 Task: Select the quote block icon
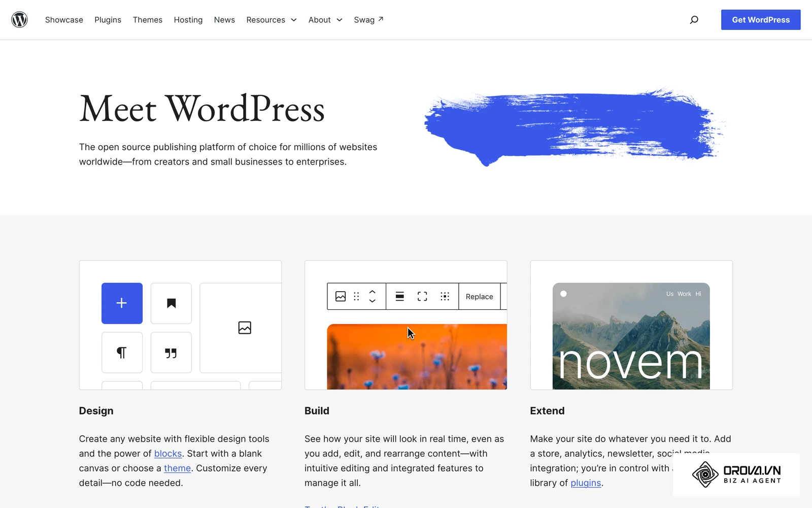(x=171, y=353)
